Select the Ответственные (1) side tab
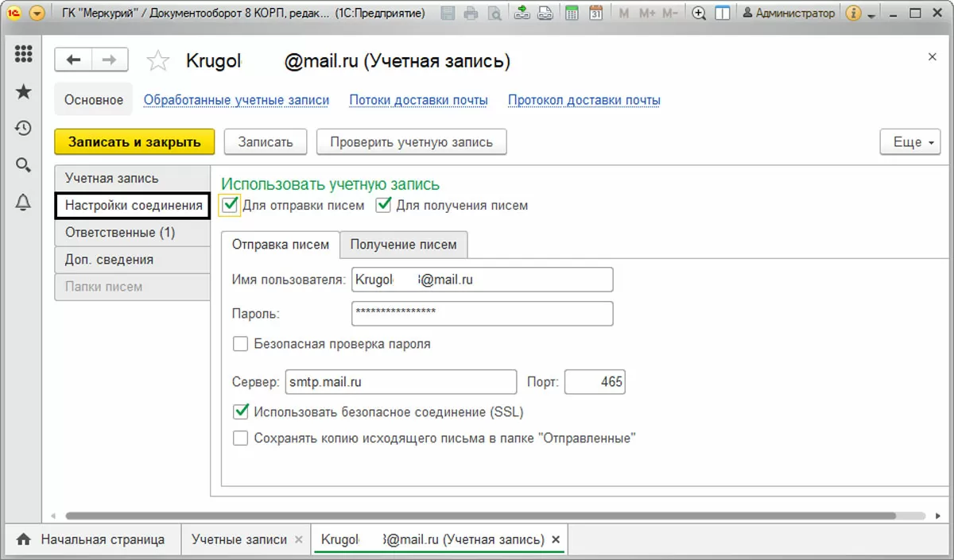954x560 pixels. pos(132,233)
